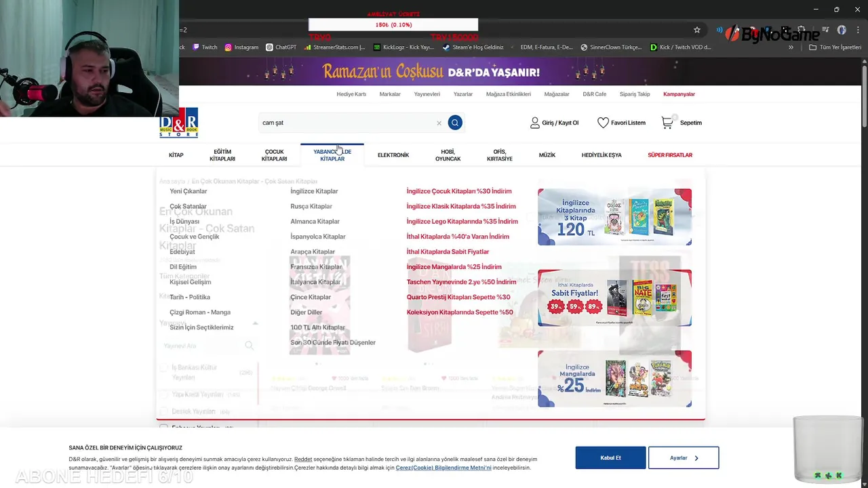This screenshot has height=488, width=868.
Task: Open the HOBİ, OYUNCAK category menu
Action: [x=448, y=155]
